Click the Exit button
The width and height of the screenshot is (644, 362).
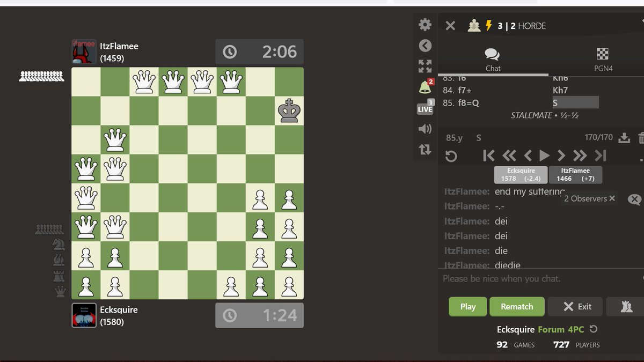577,307
